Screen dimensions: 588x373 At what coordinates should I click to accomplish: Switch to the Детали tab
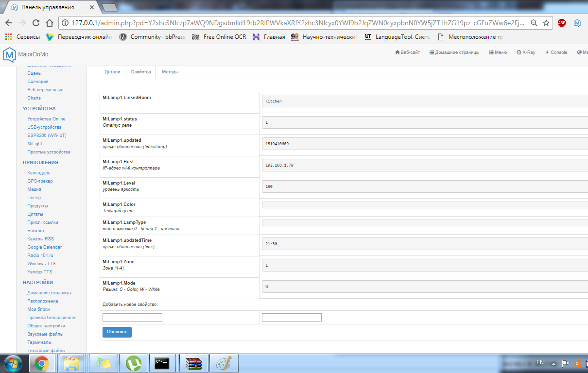click(112, 72)
